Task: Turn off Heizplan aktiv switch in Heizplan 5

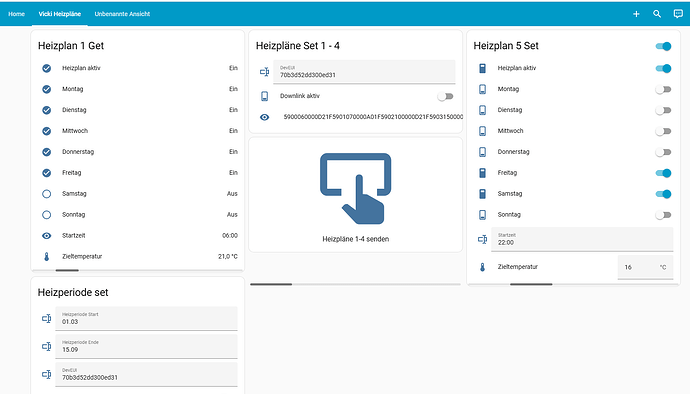Action: click(663, 68)
